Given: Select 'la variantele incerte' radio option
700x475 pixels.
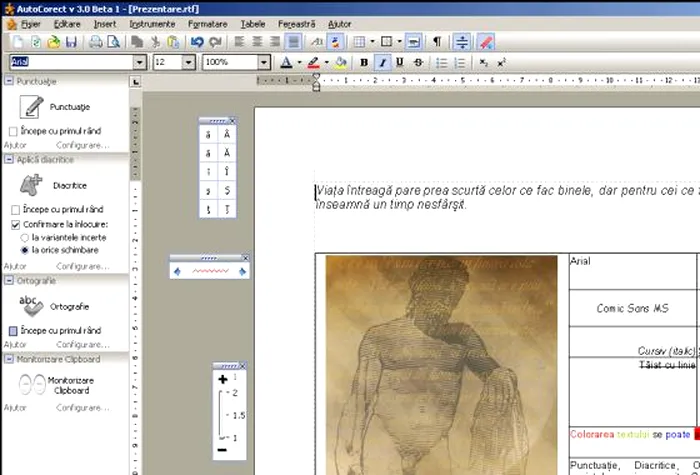Looking at the screenshot, I should point(25,238).
